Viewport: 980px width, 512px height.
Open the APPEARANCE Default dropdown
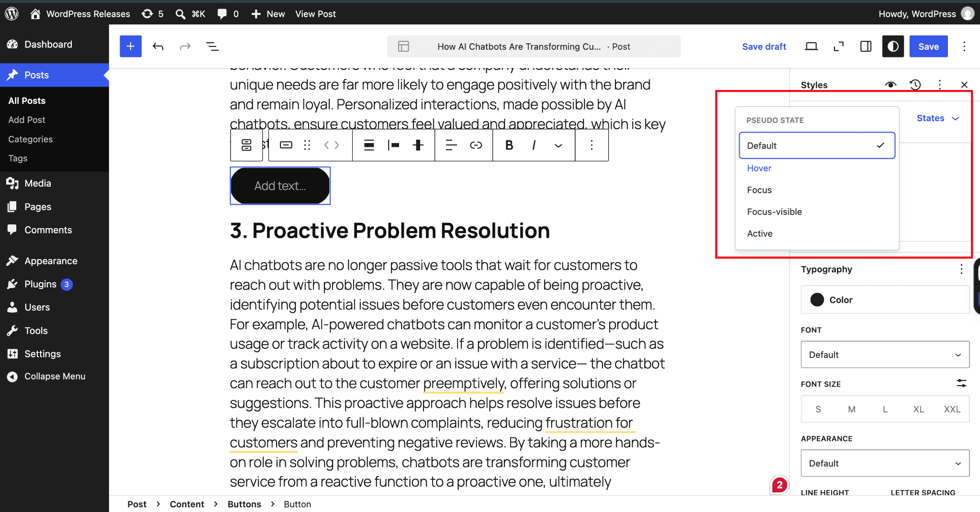[x=885, y=463]
